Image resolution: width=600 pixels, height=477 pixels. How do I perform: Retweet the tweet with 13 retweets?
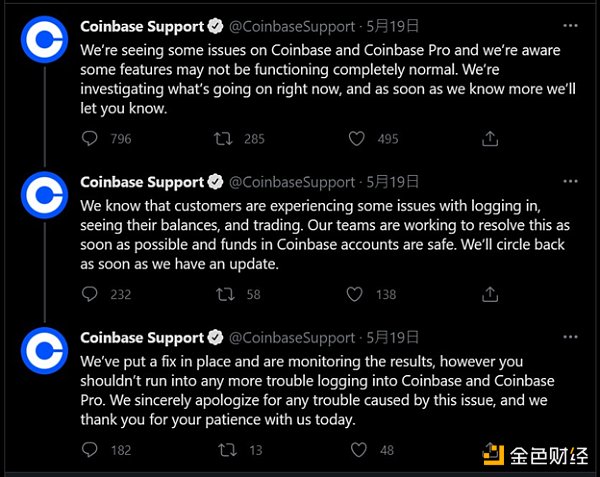click(224, 450)
